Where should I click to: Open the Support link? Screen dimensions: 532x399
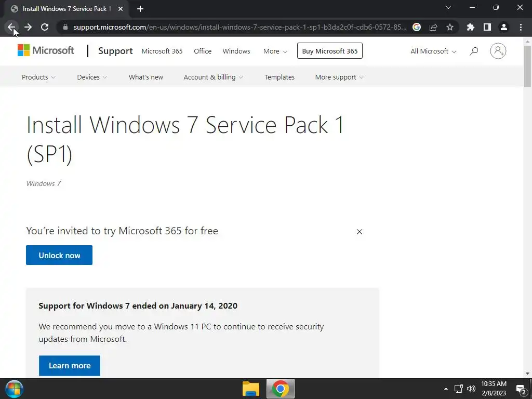pyautogui.click(x=115, y=51)
